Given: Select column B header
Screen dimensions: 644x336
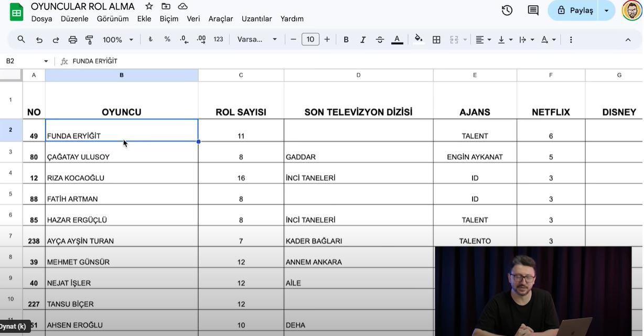Looking at the screenshot, I should coord(122,75).
